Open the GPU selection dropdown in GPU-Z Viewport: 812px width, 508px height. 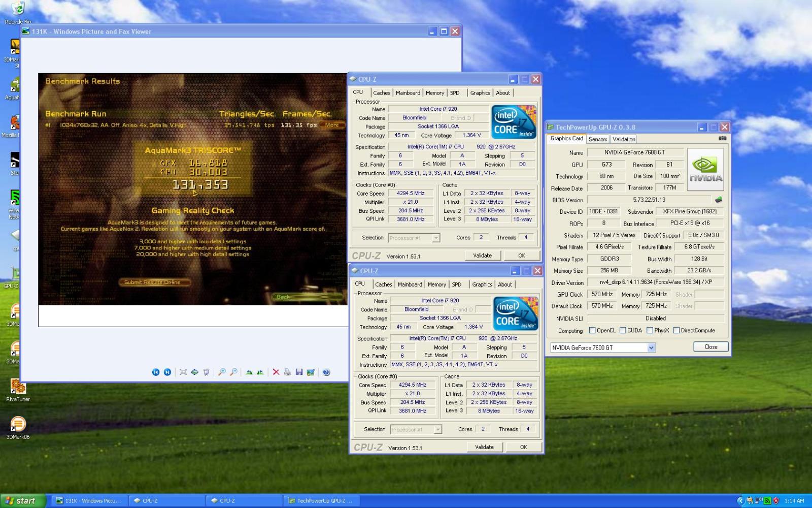click(x=651, y=347)
